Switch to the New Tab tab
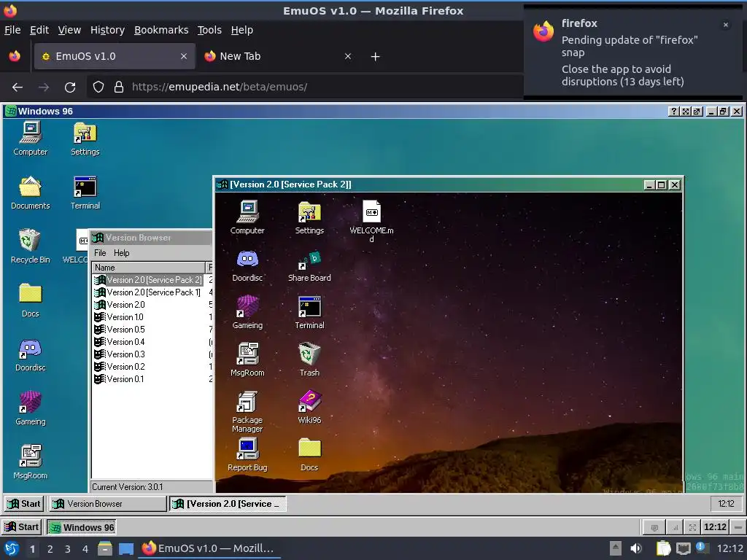Viewport: 747px width, 560px height. (279, 56)
